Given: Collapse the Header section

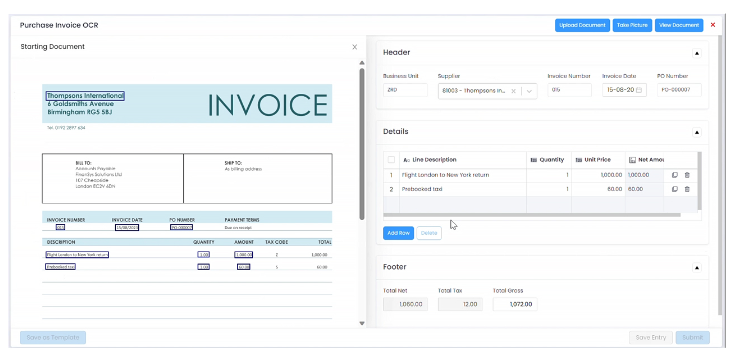Looking at the screenshot, I should [697, 53].
